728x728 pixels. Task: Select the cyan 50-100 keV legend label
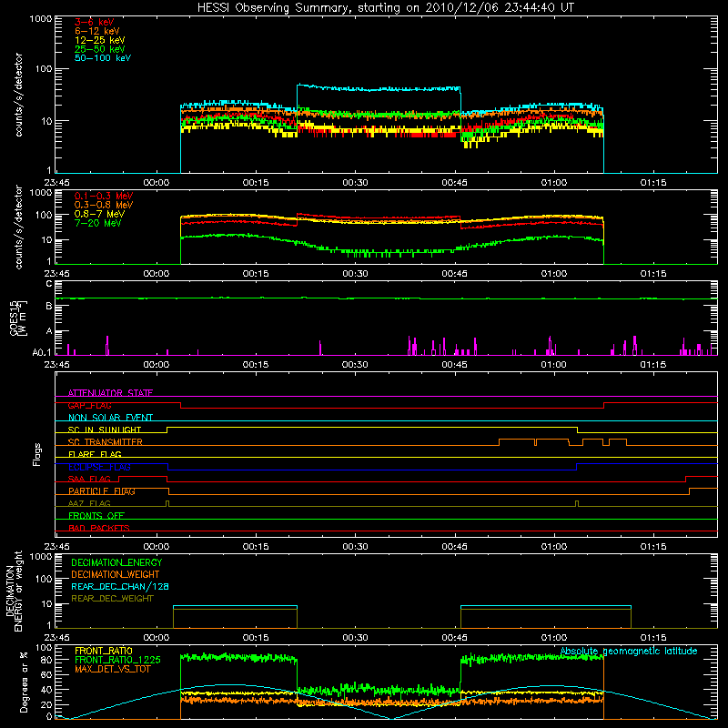click(x=103, y=58)
